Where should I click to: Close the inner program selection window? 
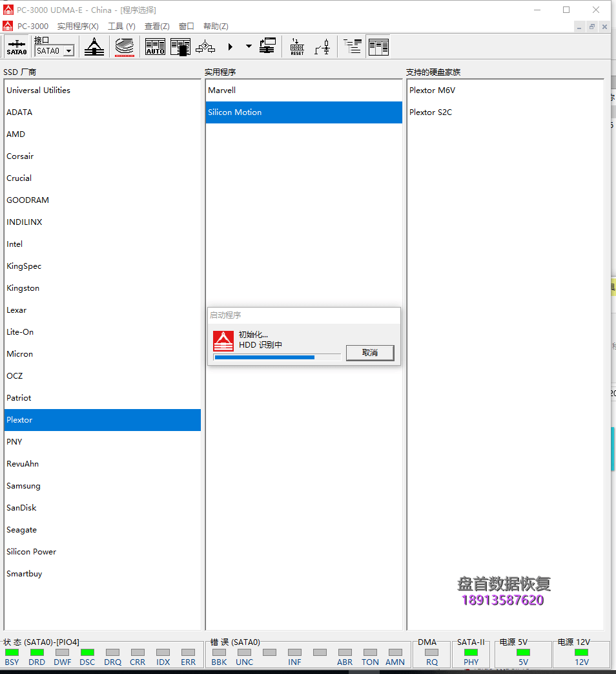[x=604, y=26]
